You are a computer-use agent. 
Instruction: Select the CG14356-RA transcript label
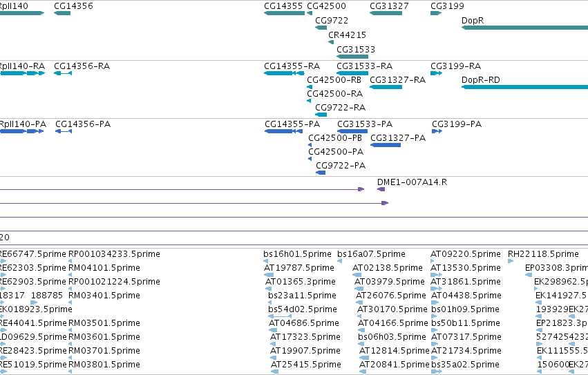click(x=82, y=66)
